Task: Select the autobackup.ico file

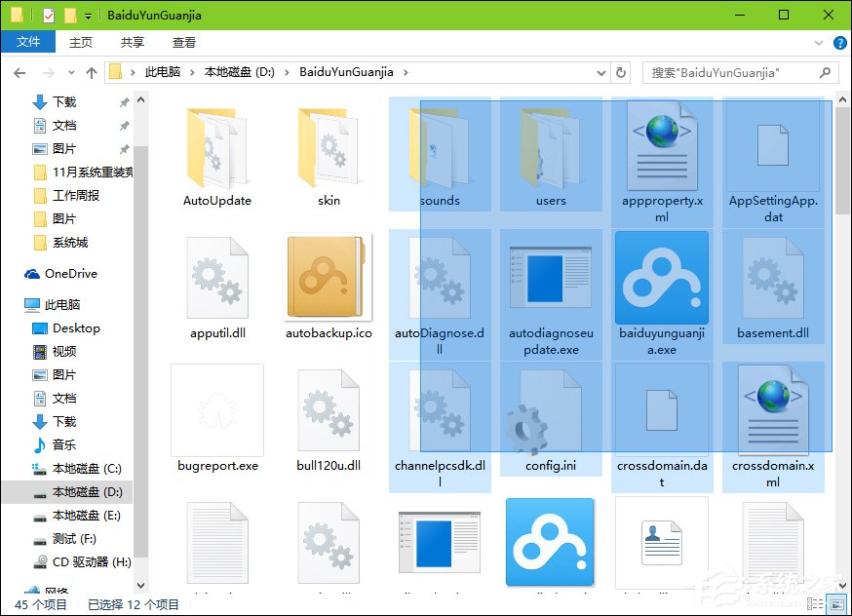Action: [x=328, y=280]
